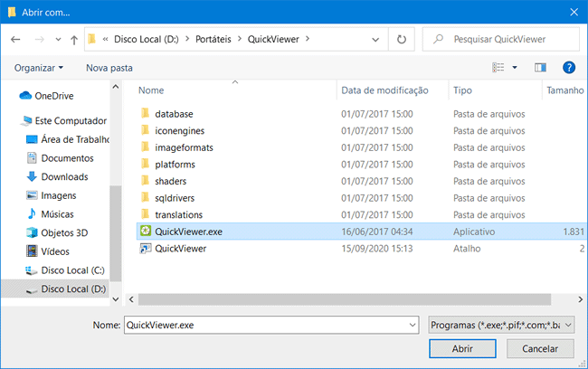This screenshot has width=588, height=369.
Task: Click the view layout icon
Action: [498, 67]
